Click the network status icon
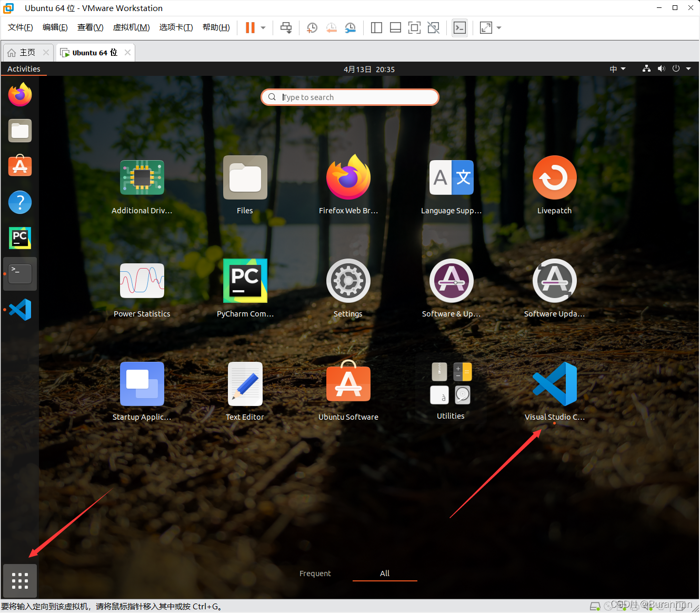The height and width of the screenshot is (613, 700). click(646, 69)
